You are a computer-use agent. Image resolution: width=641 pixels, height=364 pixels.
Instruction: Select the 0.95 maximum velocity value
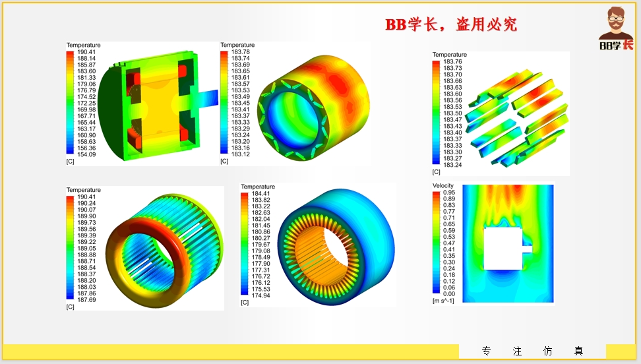[x=449, y=193]
